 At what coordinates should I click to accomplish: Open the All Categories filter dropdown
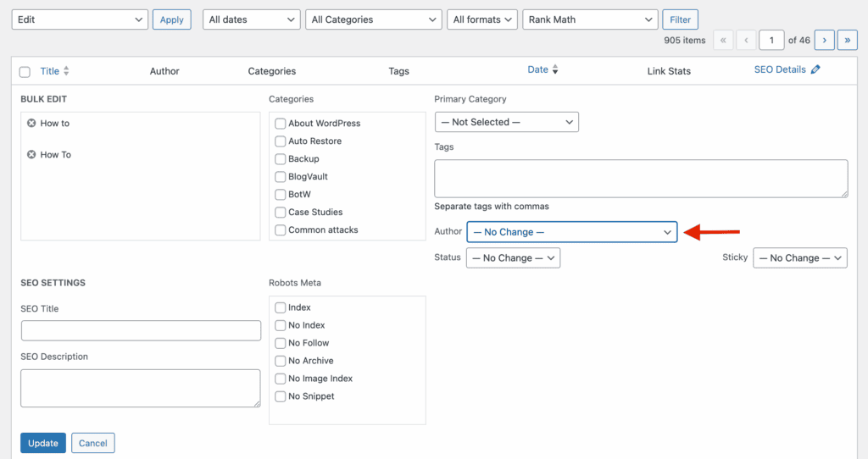click(x=374, y=19)
